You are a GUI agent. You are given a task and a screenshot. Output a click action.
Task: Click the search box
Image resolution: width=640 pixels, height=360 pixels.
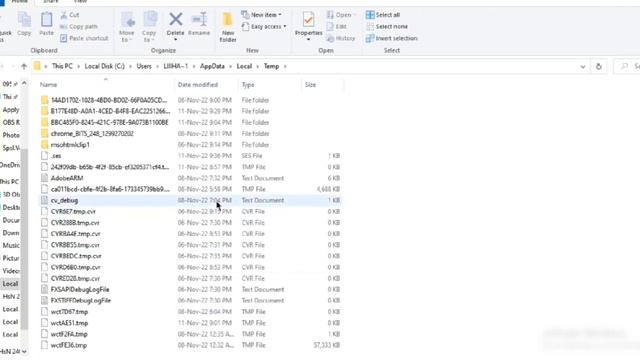628,66
